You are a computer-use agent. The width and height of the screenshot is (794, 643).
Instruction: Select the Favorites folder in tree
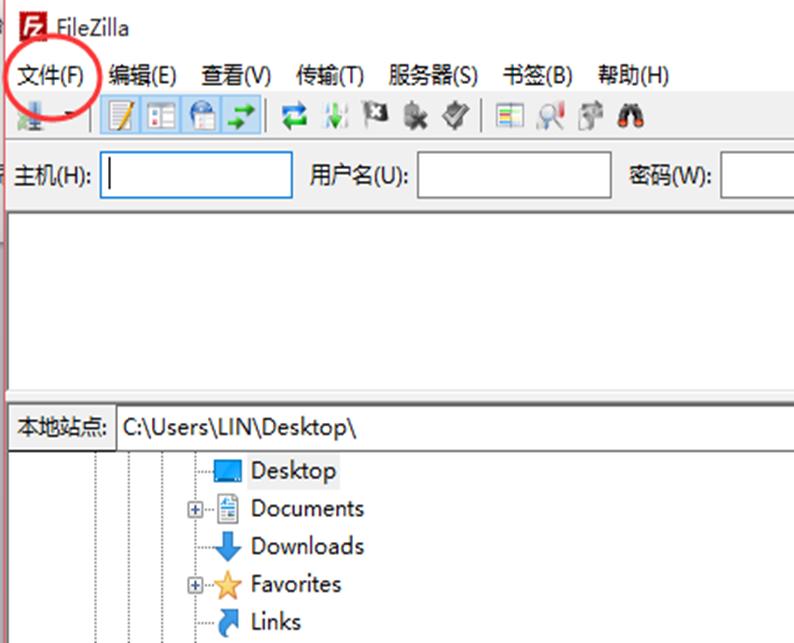click(296, 584)
